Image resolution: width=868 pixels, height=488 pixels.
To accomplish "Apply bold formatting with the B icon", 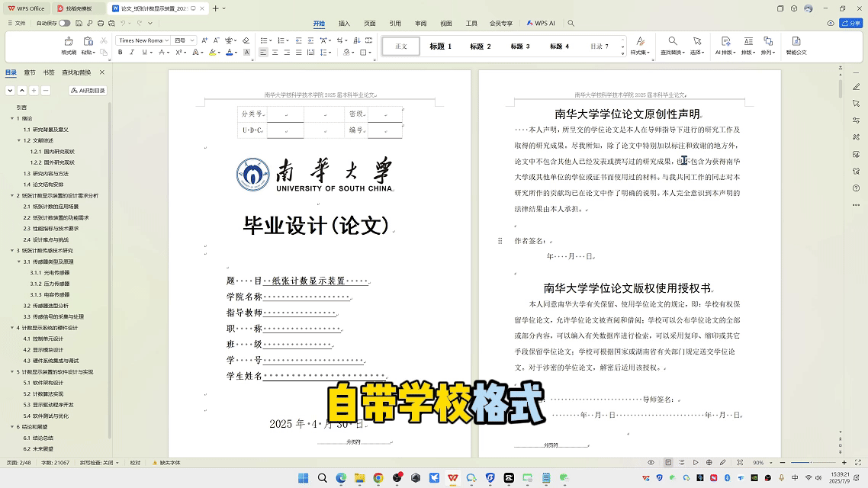I will pyautogui.click(x=120, y=53).
